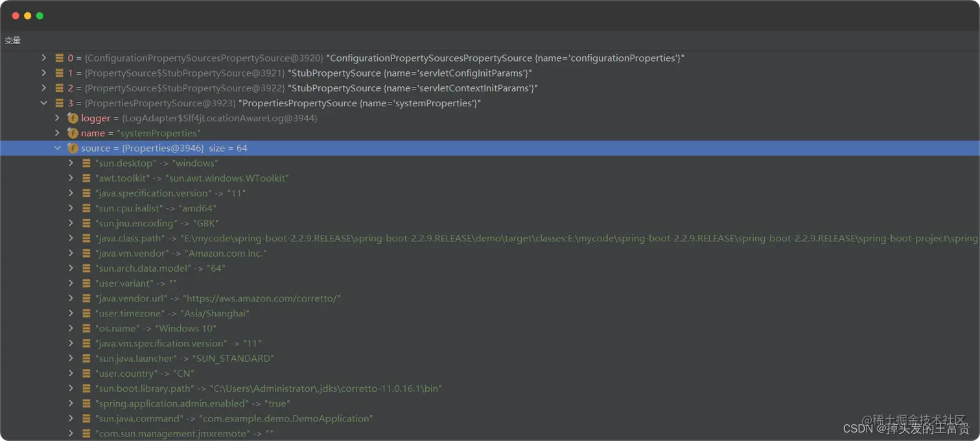Expand the java.vm.specification.version entry

click(71, 343)
